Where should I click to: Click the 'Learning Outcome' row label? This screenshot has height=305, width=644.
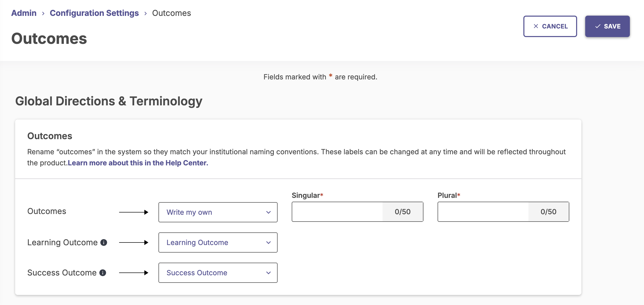[x=62, y=242]
